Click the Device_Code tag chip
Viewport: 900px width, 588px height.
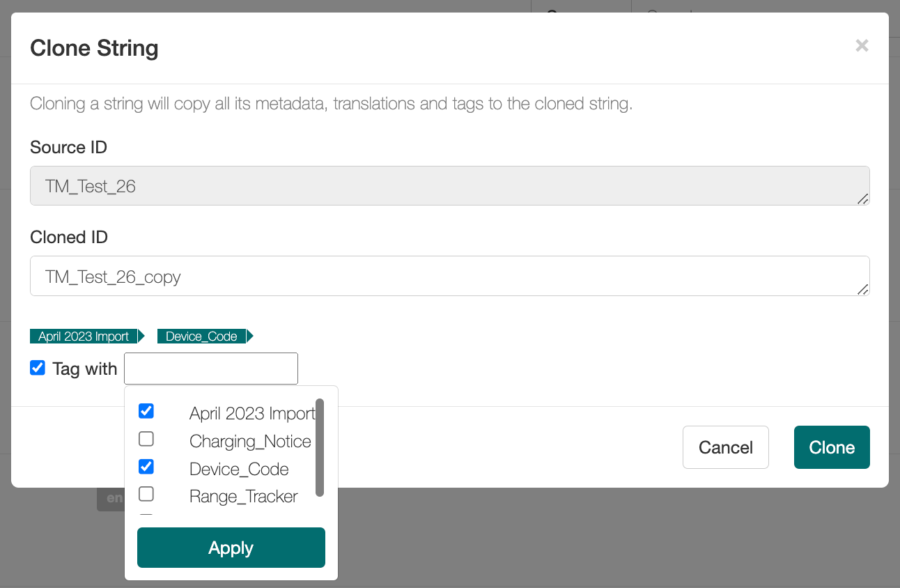tap(201, 336)
